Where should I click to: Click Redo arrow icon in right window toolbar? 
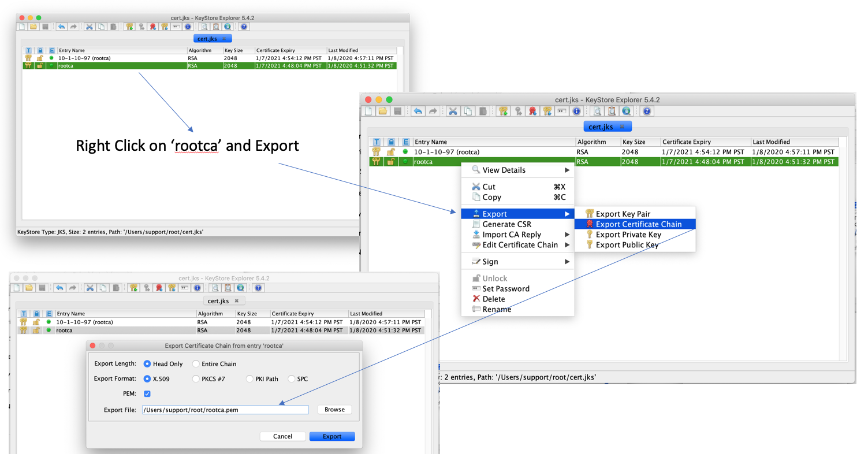pyautogui.click(x=433, y=111)
